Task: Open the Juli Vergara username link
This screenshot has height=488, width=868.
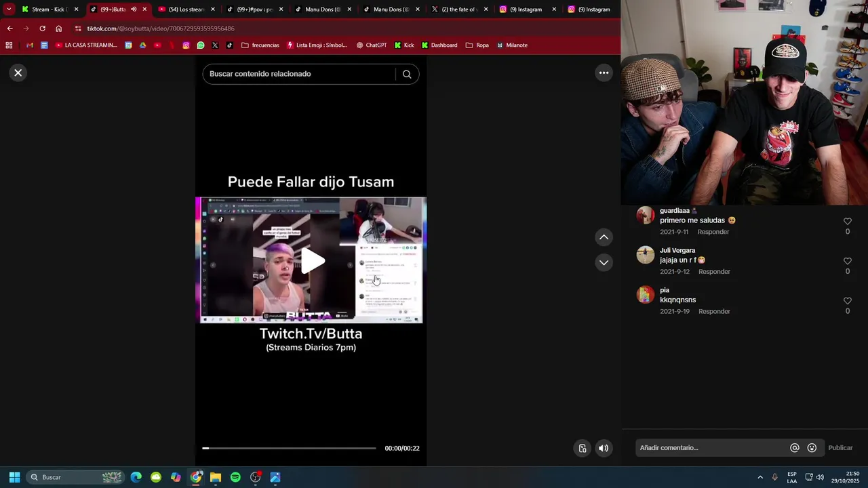Action: 677,250
